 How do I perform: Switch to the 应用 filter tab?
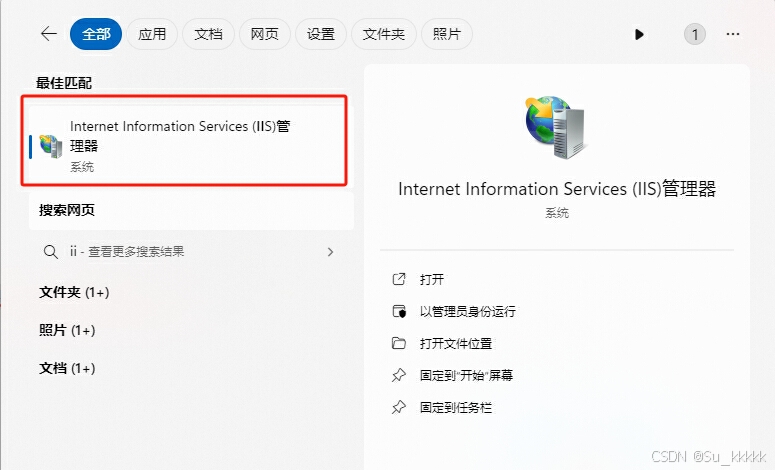pyautogui.click(x=152, y=34)
